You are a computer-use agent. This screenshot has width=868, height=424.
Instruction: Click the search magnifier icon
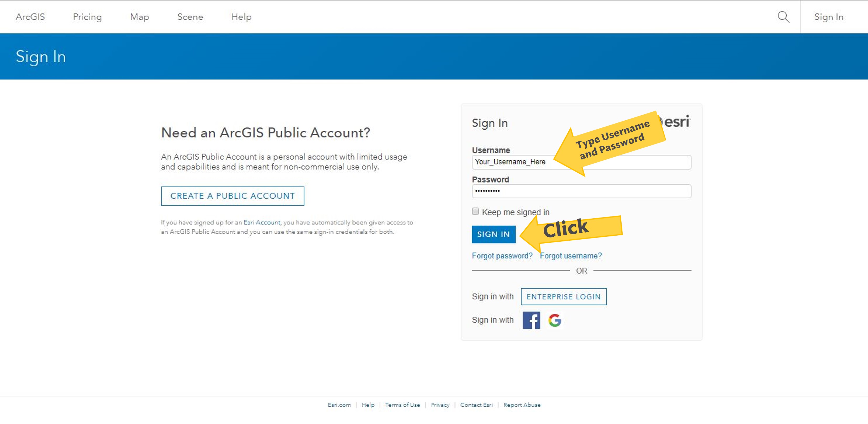point(784,17)
